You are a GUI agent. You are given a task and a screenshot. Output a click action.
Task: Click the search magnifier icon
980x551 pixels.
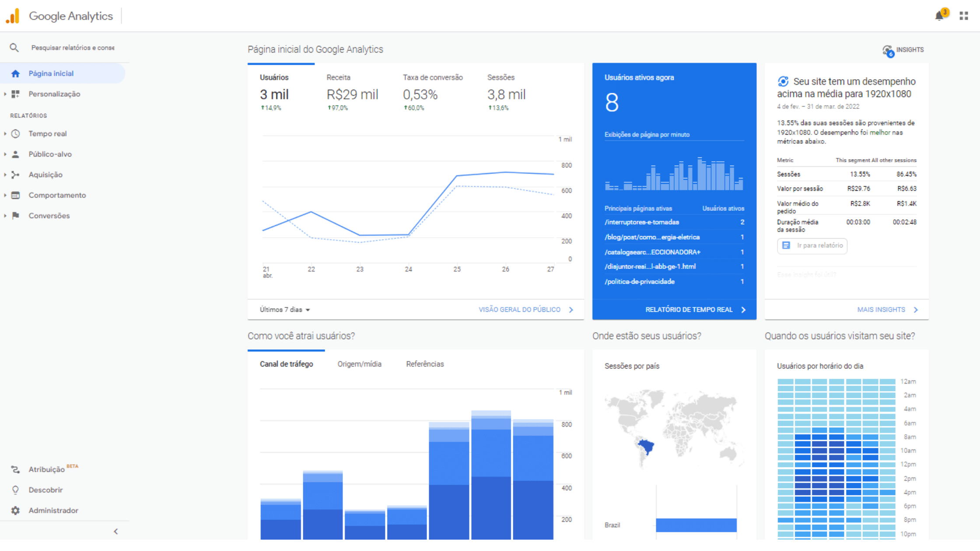(x=14, y=48)
